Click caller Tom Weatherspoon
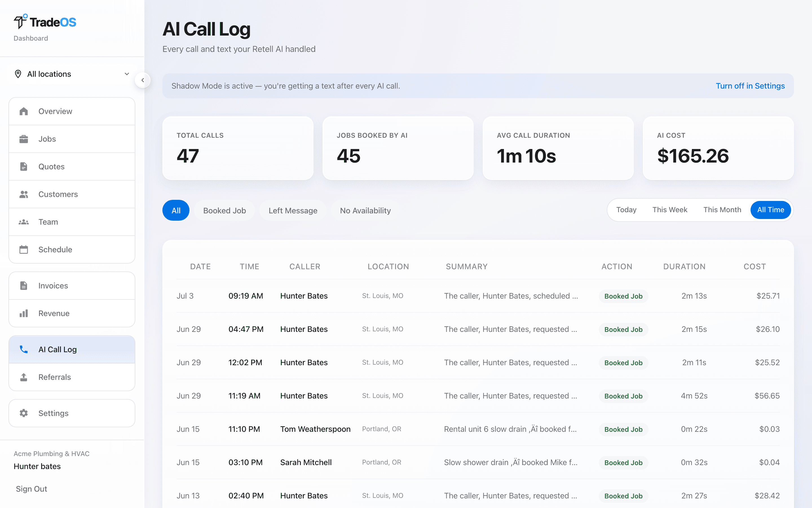Image resolution: width=812 pixels, height=508 pixels. pyautogui.click(x=315, y=429)
